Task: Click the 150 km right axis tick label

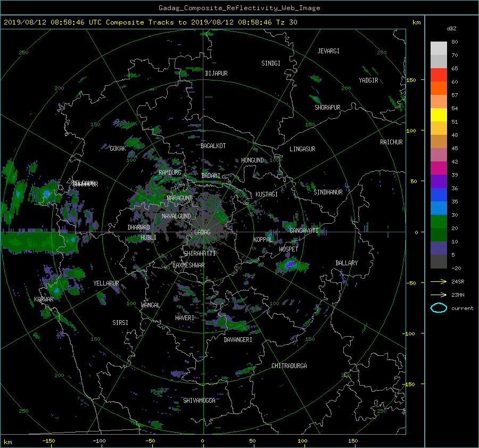Action: (411, 80)
